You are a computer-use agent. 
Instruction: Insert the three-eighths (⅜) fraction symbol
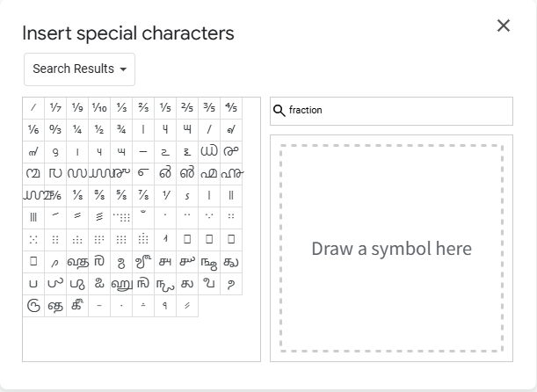point(99,196)
